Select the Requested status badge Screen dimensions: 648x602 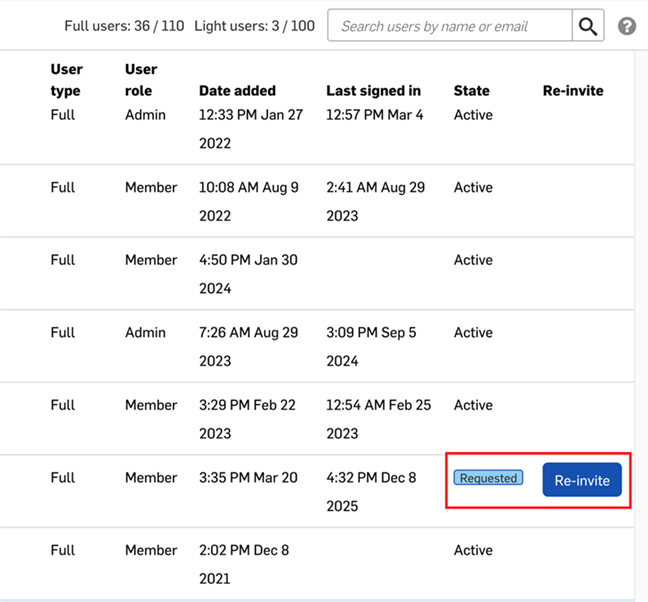[x=489, y=478]
